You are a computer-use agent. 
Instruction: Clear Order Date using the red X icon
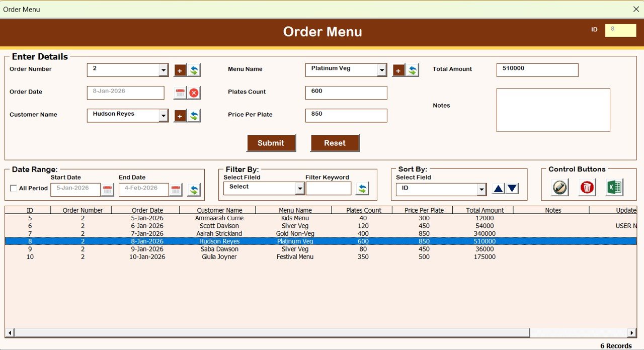195,93
